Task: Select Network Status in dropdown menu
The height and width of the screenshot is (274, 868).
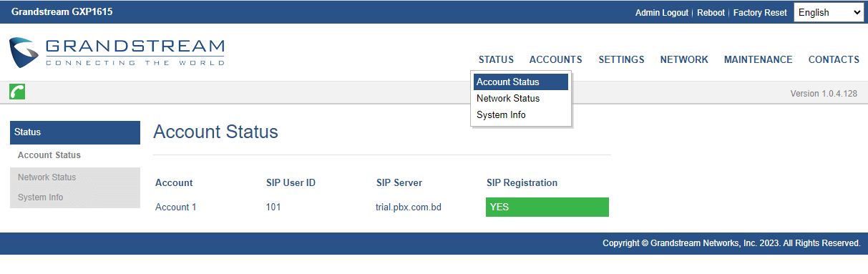Action: (521, 99)
